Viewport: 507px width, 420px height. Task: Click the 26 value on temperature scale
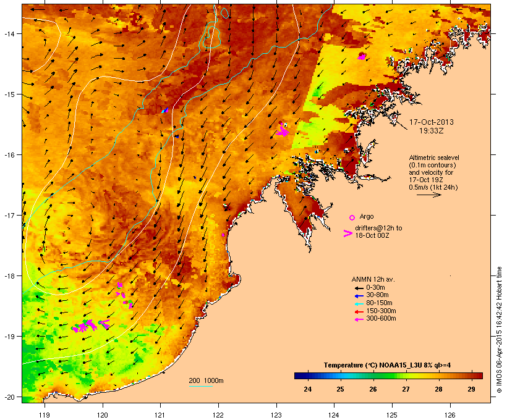tap(373, 389)
